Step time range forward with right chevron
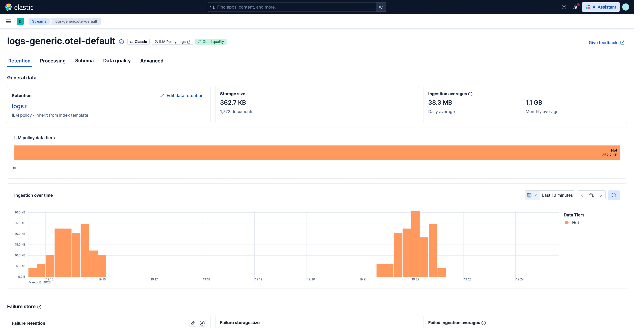Viewport: 644px width, 328px height. 601,195
